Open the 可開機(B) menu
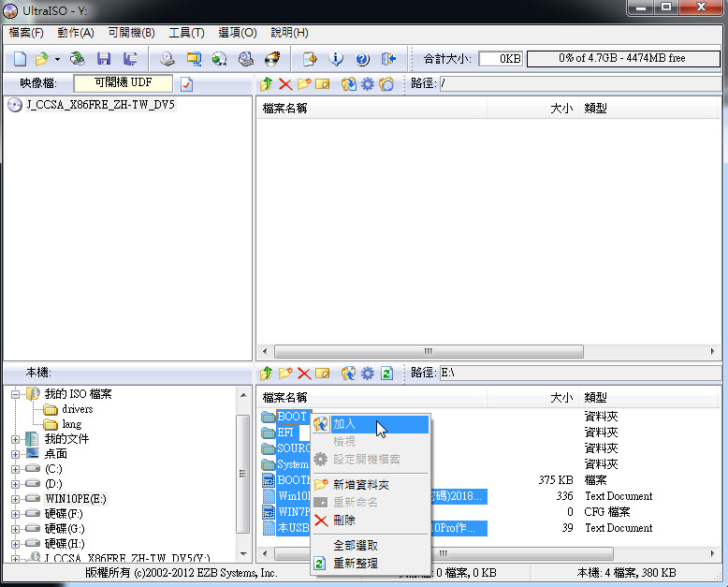 [x=131, y=33]
